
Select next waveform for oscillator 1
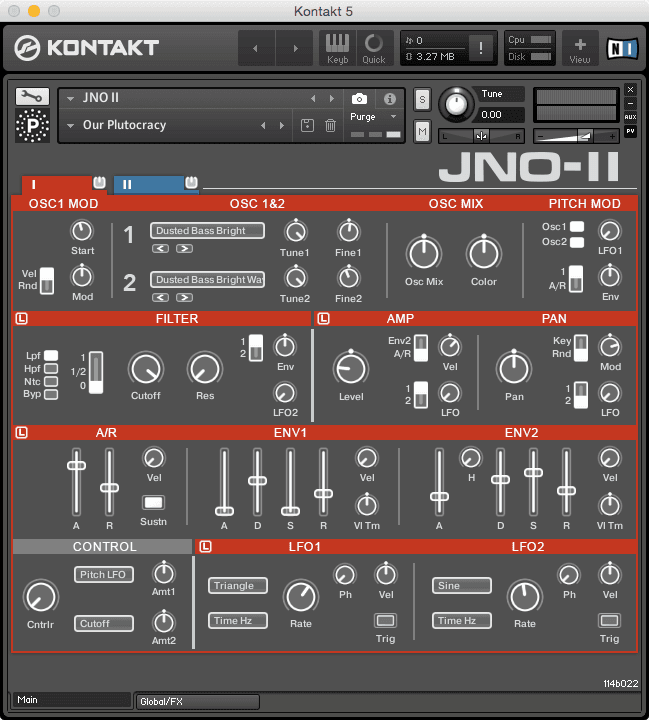pyautogui.click(x=184, y=248)
